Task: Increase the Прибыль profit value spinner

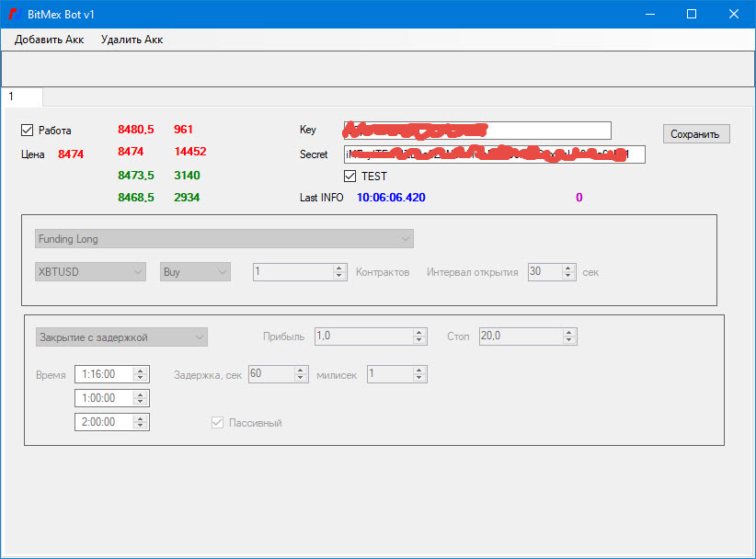Action: pyautogui.click(x=419, y=333)
